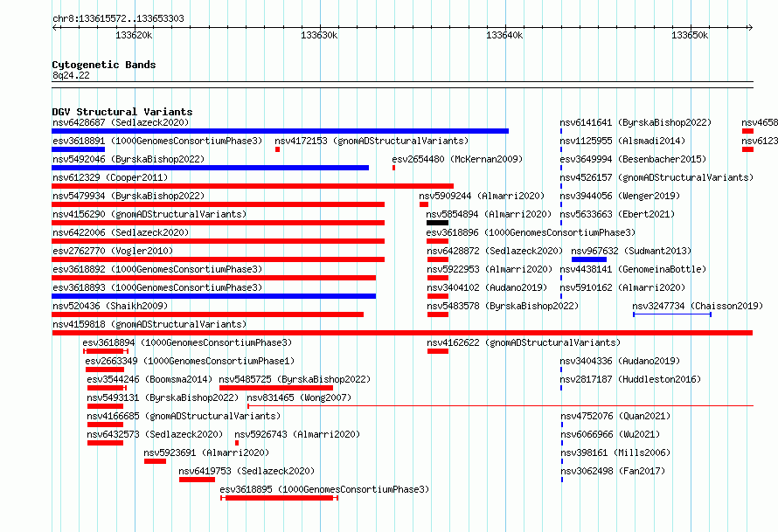Open esv2654480 (McKernan2009) variant
Image resolution: width=778 pixels, height=532 pixels.
tap(457, 159)
